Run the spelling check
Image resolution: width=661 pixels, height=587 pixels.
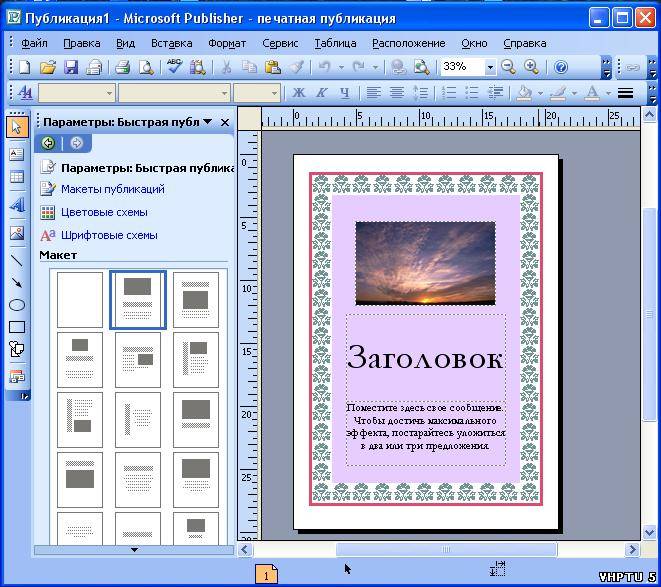tap(175, 67)
